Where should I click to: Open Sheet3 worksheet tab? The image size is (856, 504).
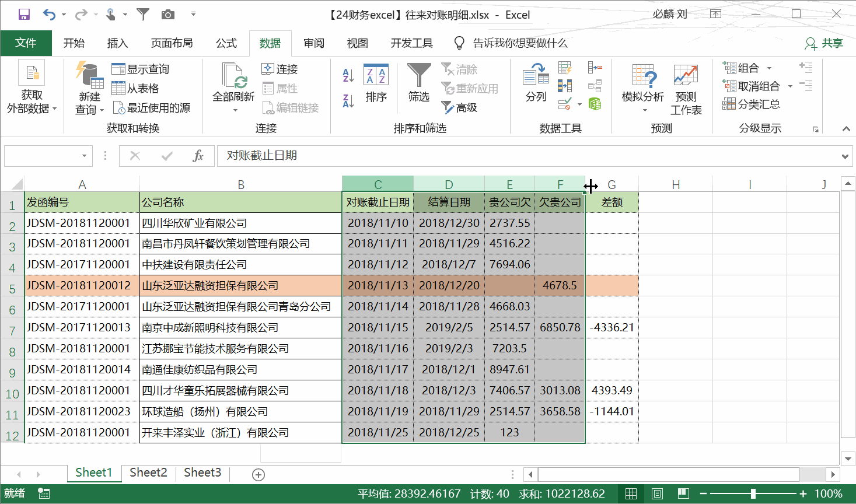(202, 473)
